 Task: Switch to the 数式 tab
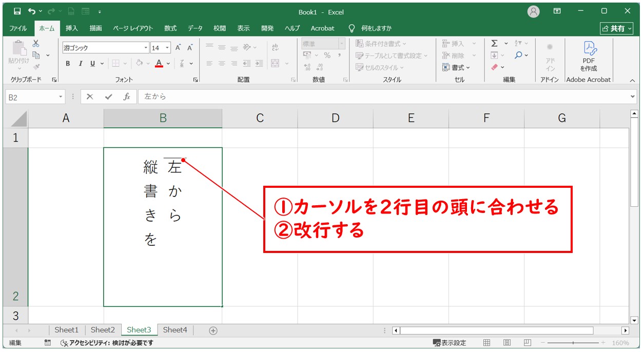(170, 28)
